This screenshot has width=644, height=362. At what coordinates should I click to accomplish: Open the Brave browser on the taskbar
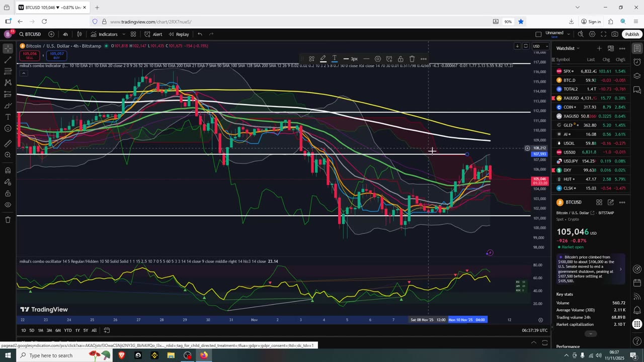pos(121,355)
